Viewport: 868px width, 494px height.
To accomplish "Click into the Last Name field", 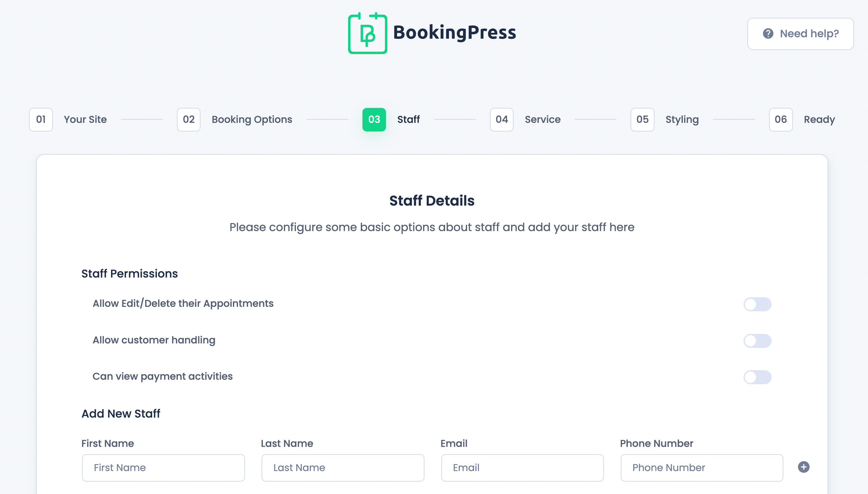I will click(342, 468).
